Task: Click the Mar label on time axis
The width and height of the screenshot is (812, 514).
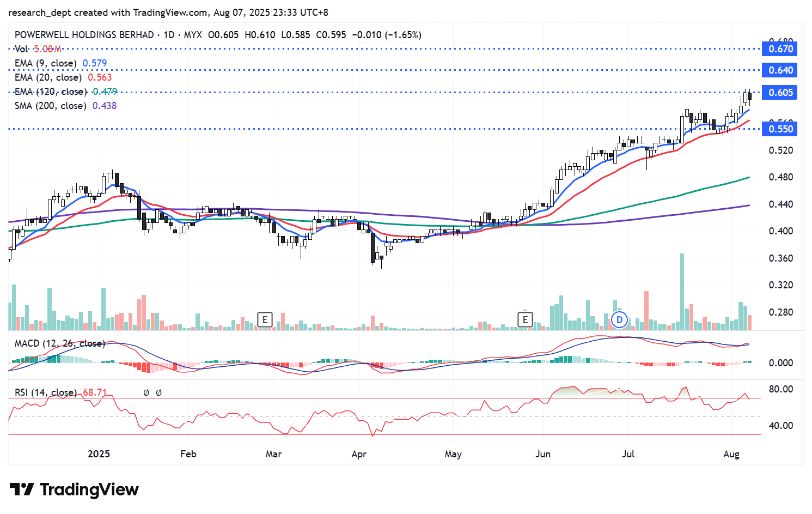Action: (273, 454)
